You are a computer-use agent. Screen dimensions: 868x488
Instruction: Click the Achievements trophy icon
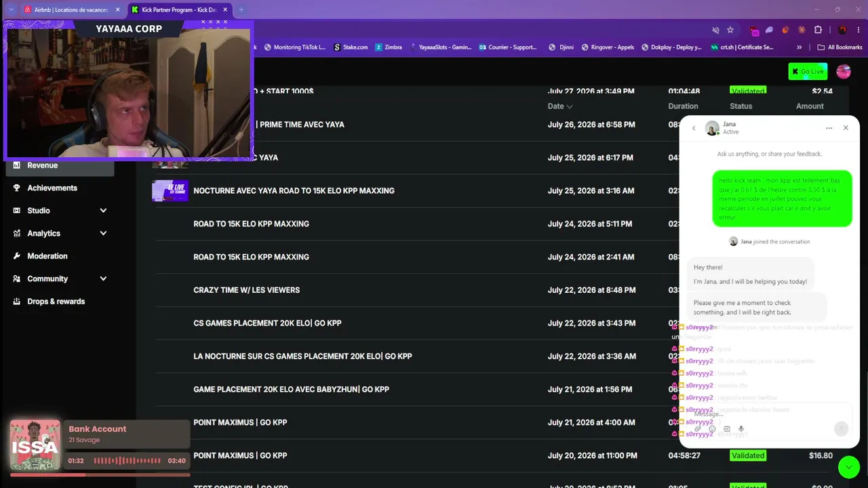tap(17, 188)
